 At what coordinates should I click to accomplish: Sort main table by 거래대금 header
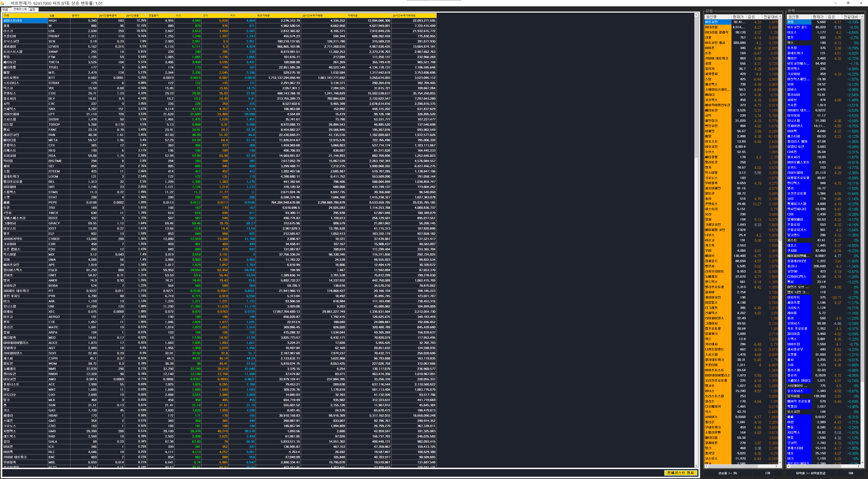coord(369,16)
